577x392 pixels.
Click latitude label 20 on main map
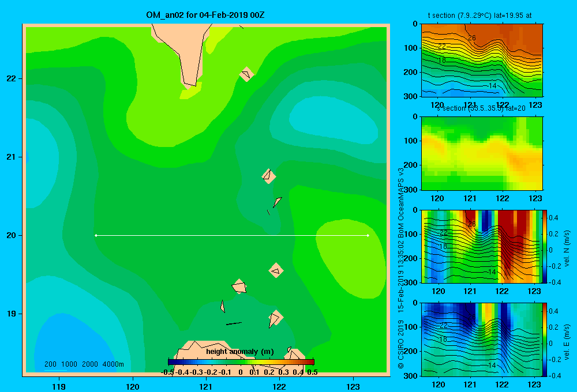[12, 235]
